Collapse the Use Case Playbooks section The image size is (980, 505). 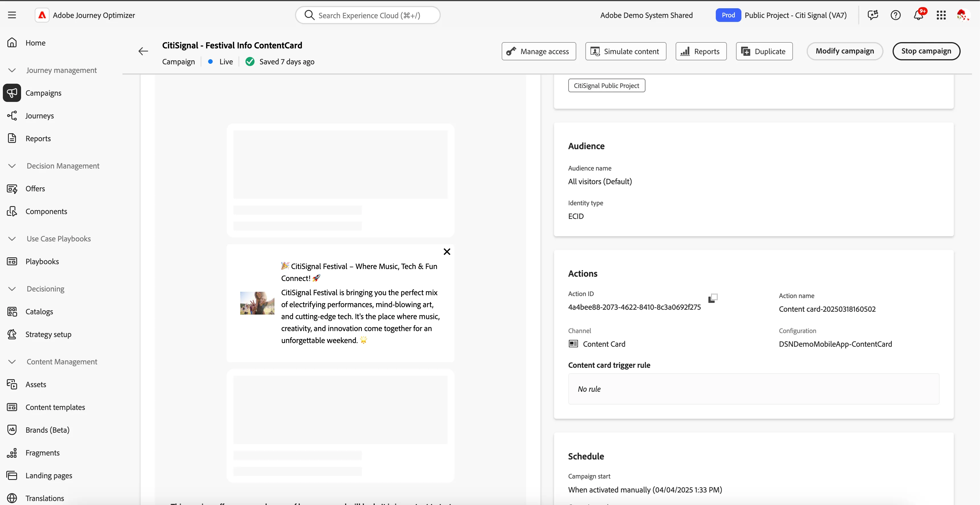[x=12, y=239]
